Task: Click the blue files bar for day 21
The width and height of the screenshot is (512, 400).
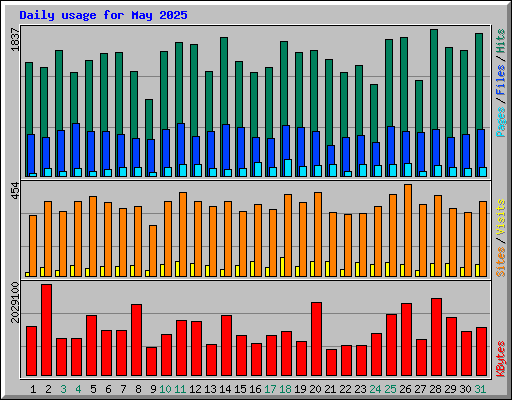Action: (x=331, y=155)
